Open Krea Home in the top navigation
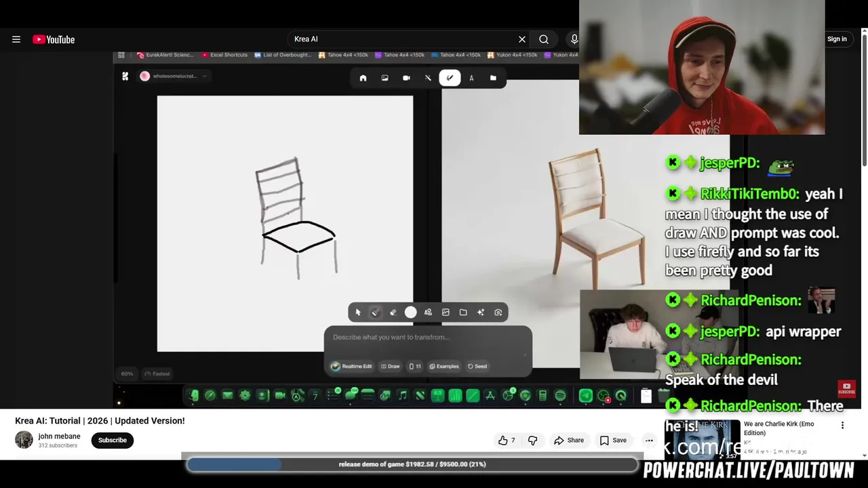The image size is (868, 488). pos(363,78)
